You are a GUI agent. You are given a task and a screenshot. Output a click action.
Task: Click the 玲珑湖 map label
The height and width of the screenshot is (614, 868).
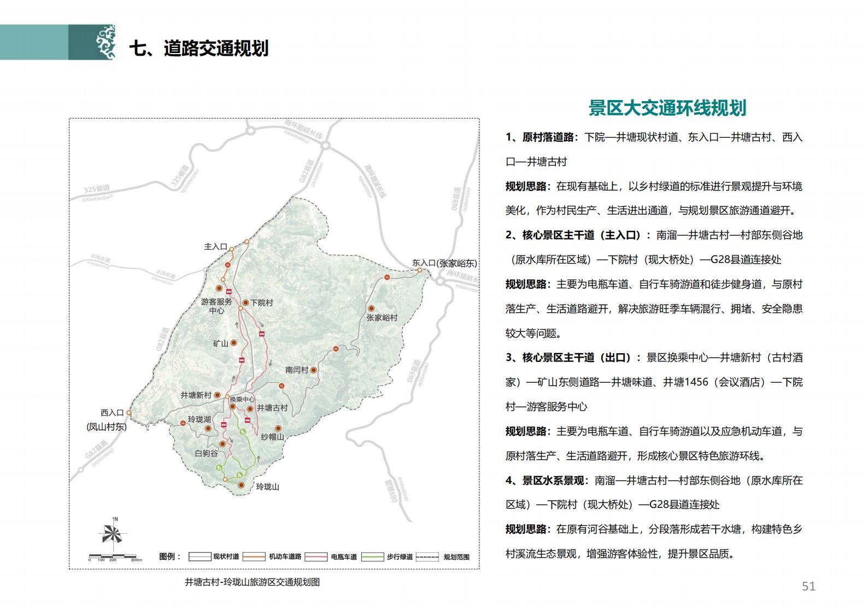pyautogui.click(x=200, y=419)
